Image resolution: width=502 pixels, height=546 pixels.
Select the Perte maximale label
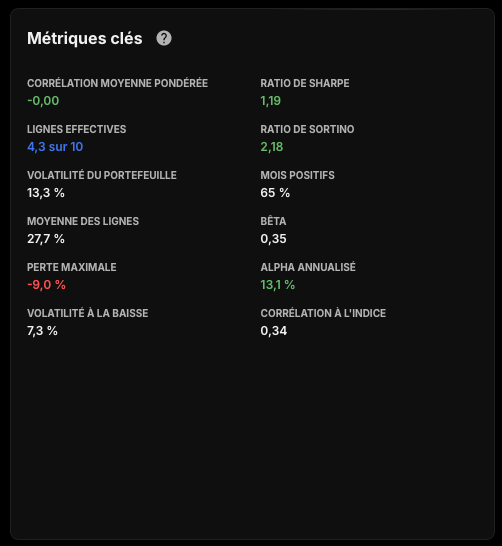[72, 267]
